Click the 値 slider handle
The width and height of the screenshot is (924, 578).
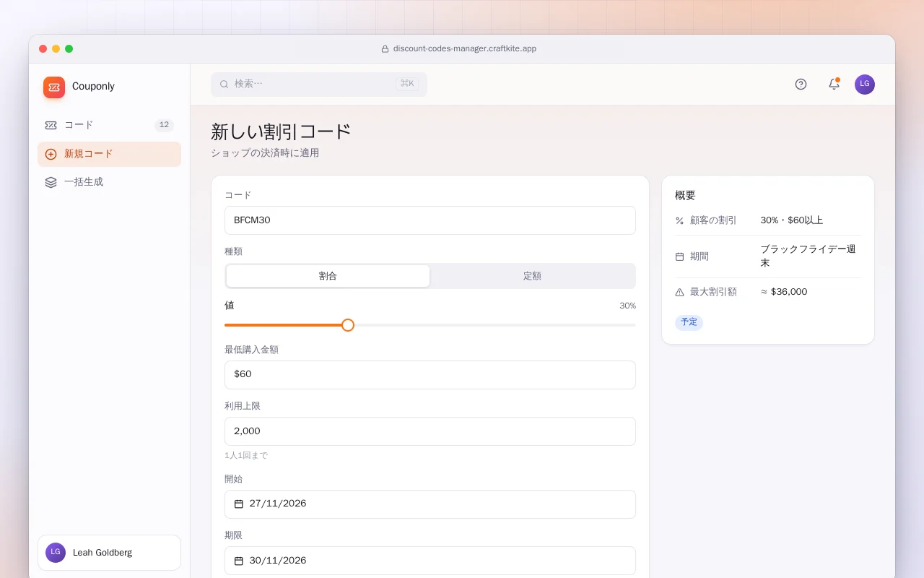(x=348, y=325)
